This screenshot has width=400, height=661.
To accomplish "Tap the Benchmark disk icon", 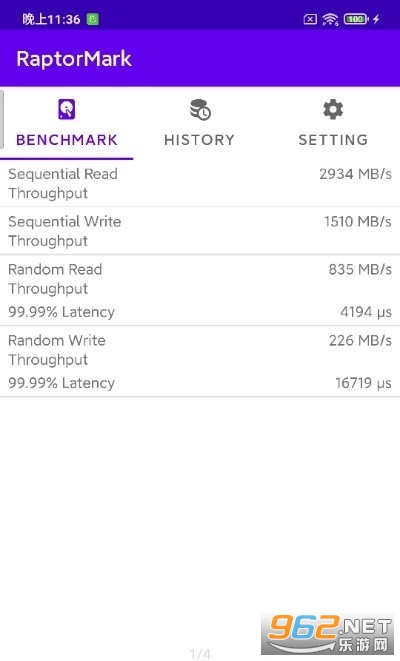I will [x=67, y=109].
